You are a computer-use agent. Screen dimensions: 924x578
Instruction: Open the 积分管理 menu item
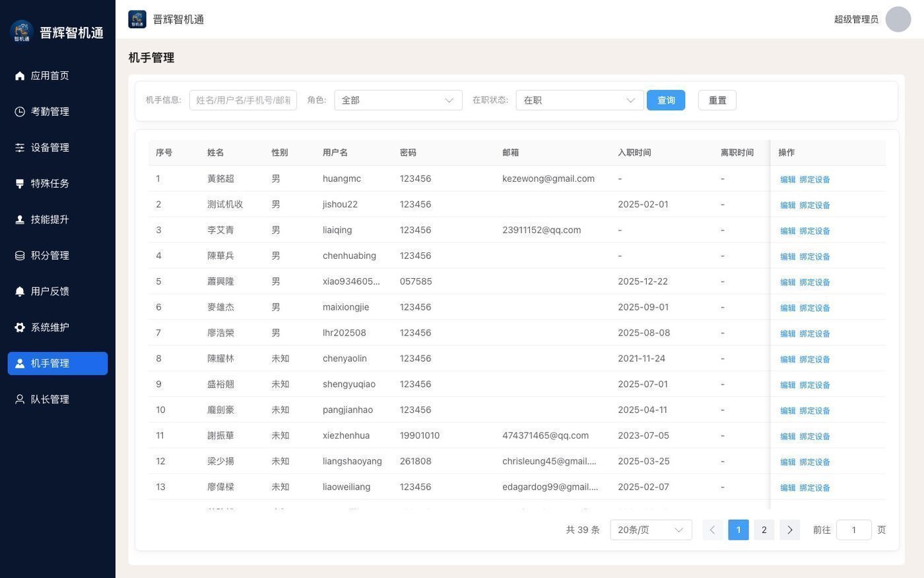57,256
